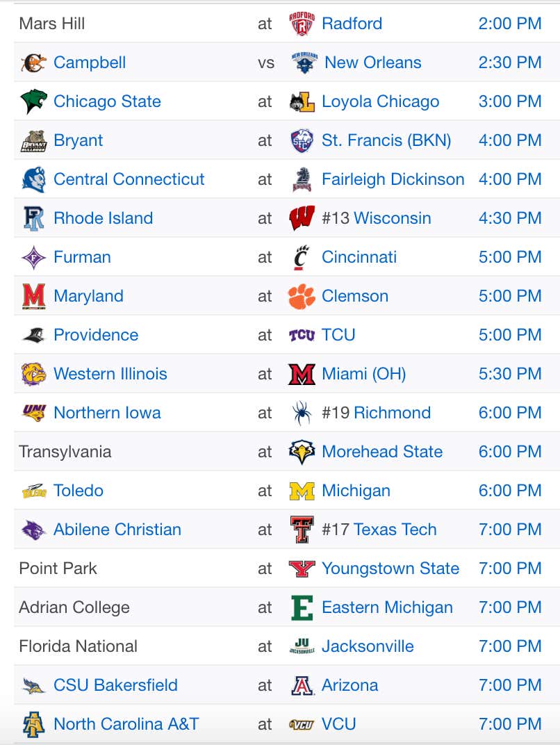Open the Loyola Chicago team link
Viewport: 560px width, 745px height.
coord(380,101)
